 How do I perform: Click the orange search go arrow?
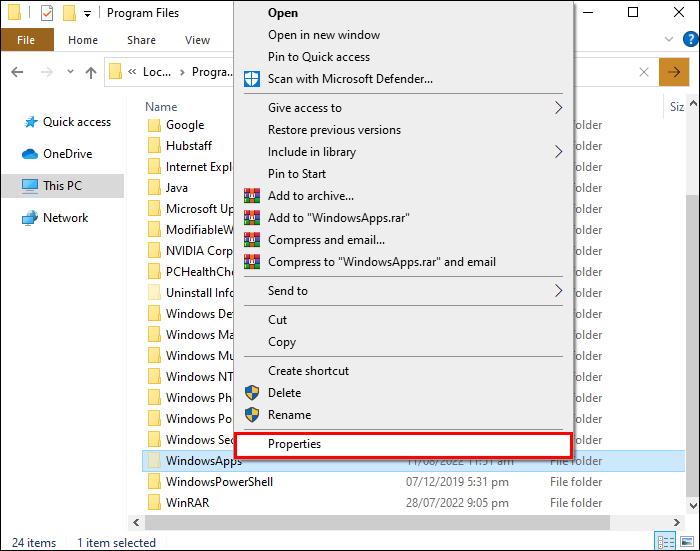[674, 72]
